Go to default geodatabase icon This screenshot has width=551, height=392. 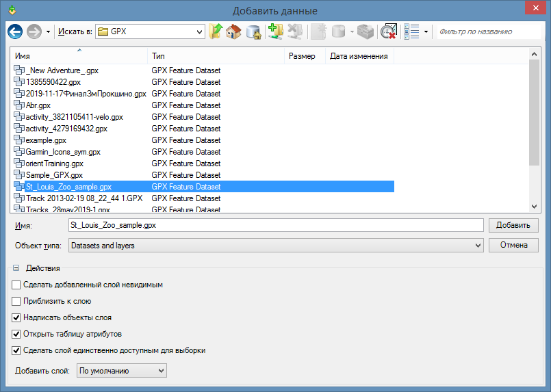click(x=253, y=31)
